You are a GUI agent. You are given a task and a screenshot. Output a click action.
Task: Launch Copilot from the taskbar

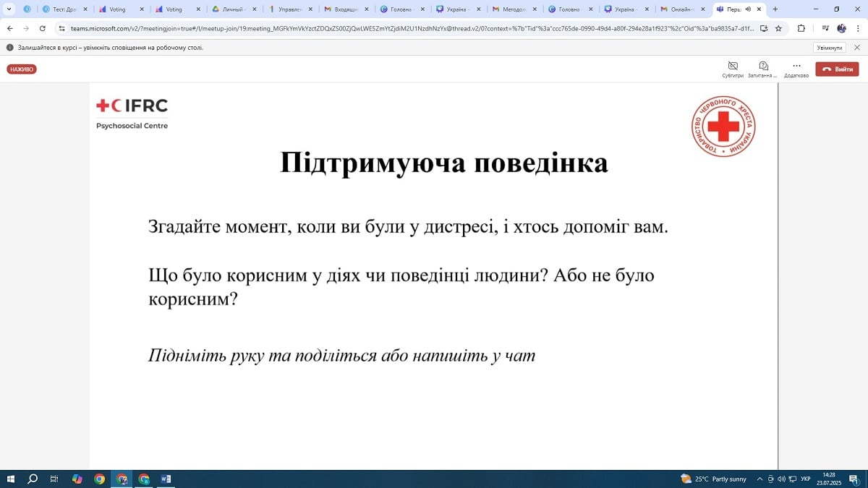tap(77, 479)
